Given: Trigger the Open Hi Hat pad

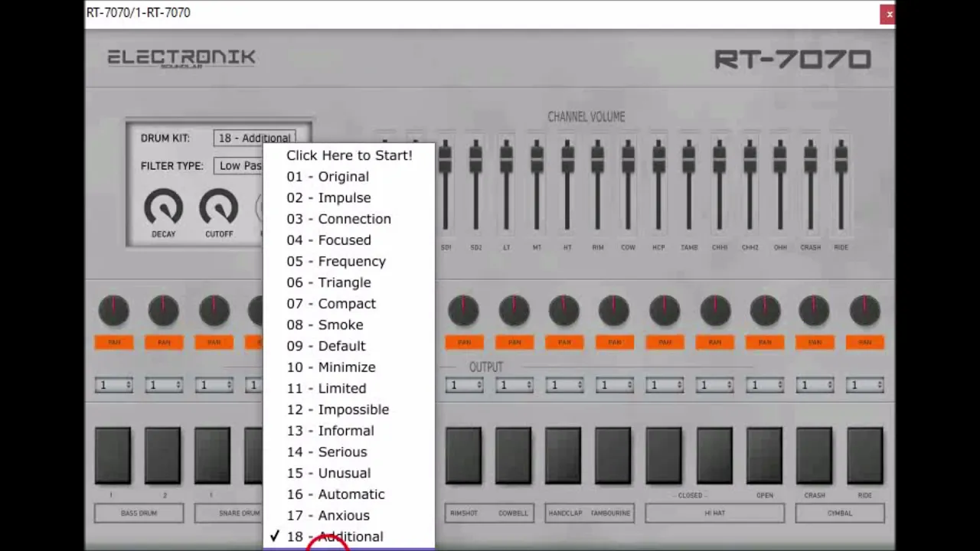Looking at the screenshot, I should click(x=764, y=456).
